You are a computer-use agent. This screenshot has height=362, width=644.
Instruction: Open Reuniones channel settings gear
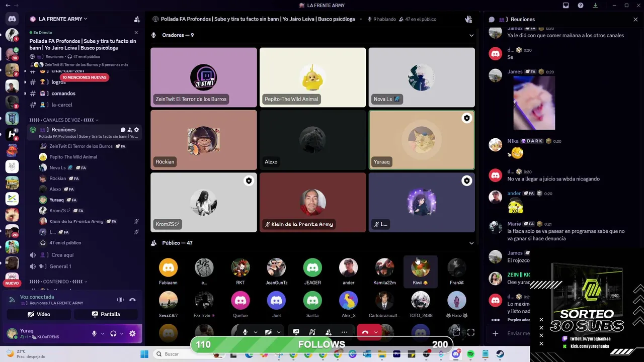tap(136, 130)
